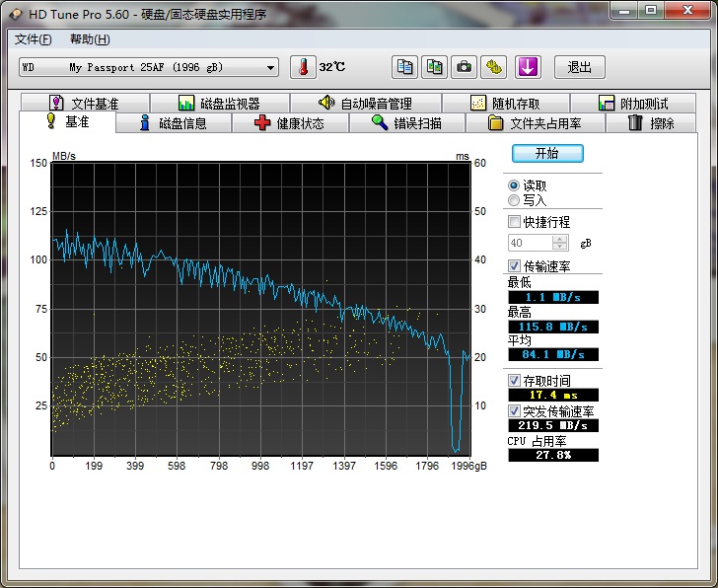Click the camera save screenshot icon

point(464,67)
